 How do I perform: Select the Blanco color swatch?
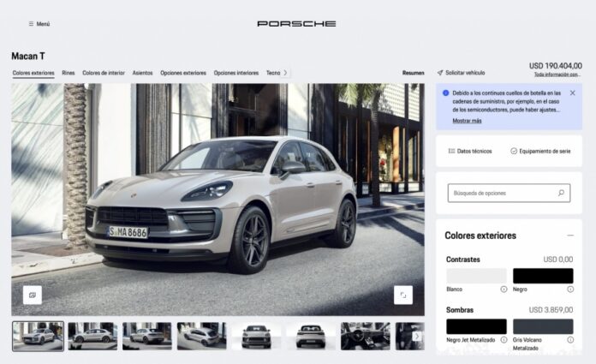[476, 276]
